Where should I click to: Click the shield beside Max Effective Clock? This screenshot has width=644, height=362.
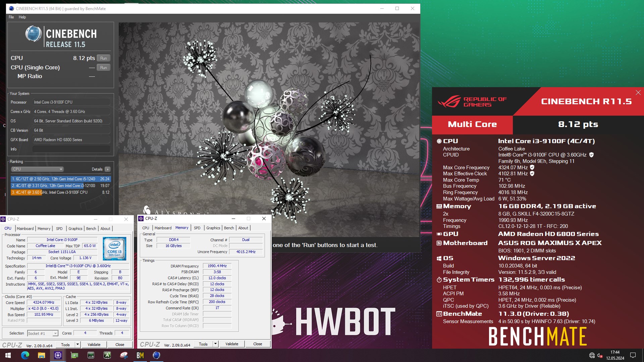point(532,173)
